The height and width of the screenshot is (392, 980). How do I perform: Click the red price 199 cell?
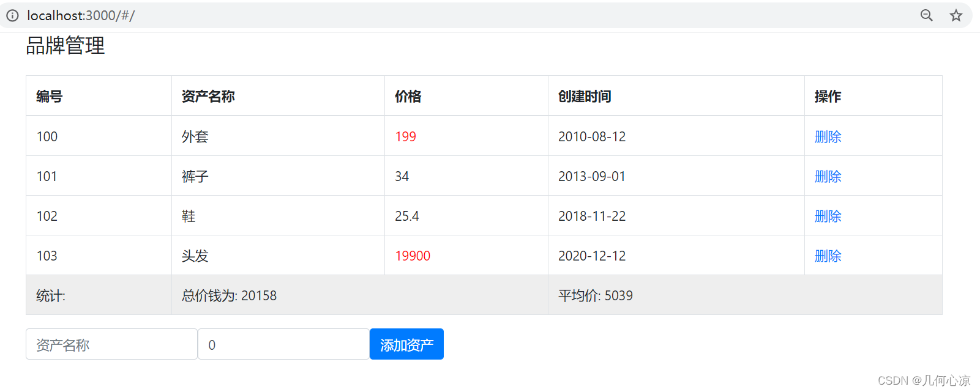click(x=405, y=136)
